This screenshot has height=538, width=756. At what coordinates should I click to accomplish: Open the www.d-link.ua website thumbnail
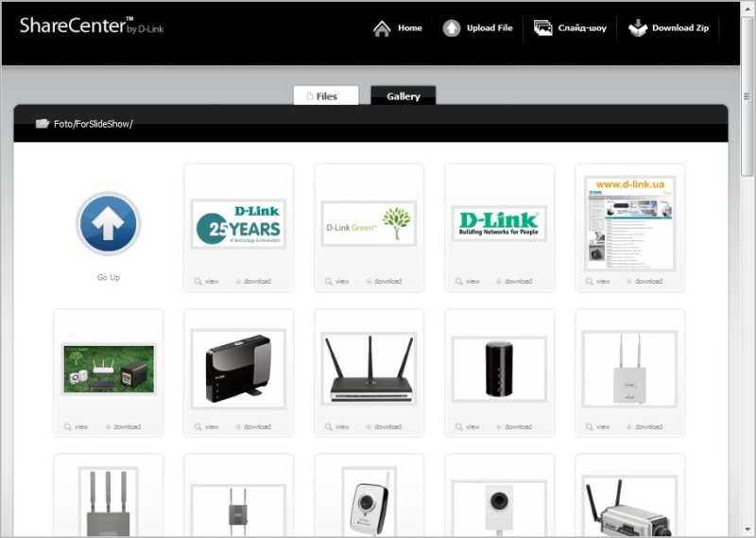(x=629, y=223)
